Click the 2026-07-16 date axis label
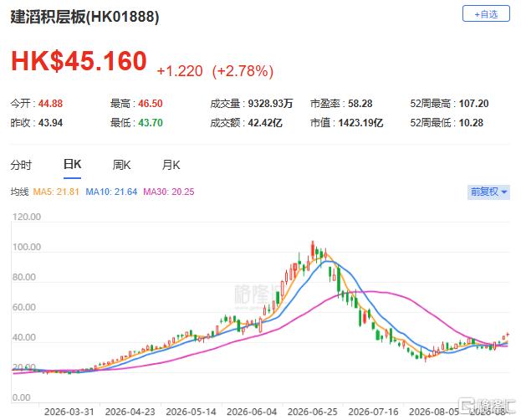This screenshot has width=521, height=420. tap(373, 412)
